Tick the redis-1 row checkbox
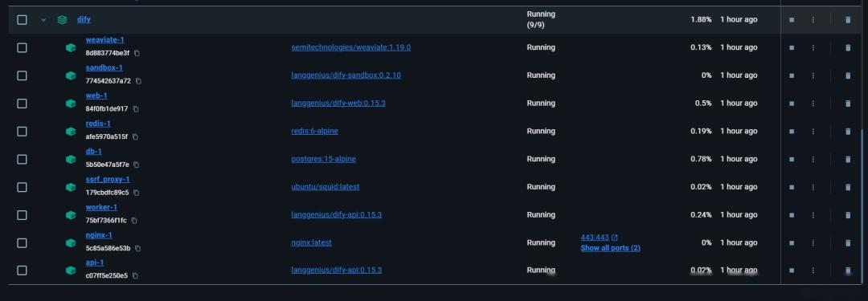The image size is (868, 301). point(22,131)
